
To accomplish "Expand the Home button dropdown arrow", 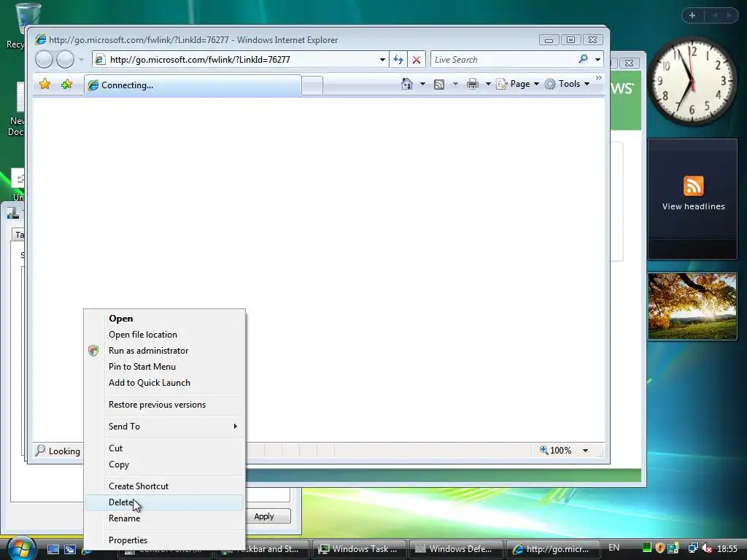I will tap(422, 85).
